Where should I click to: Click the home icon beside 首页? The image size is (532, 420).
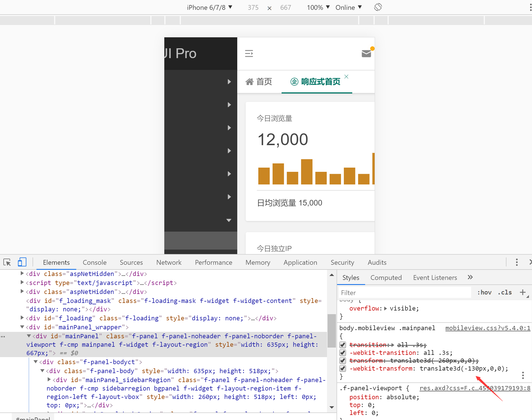click(x=249, y=82)
